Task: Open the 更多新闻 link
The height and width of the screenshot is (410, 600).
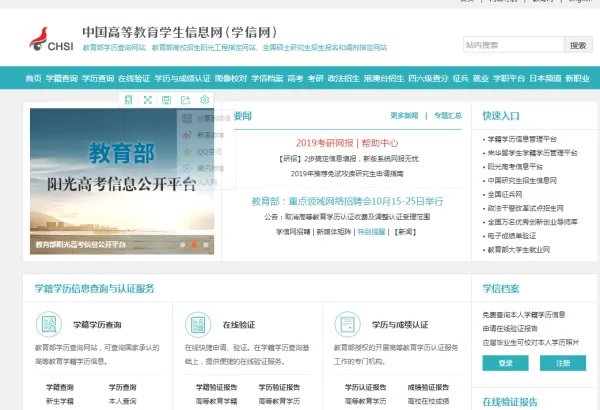Action: coord(404,116)
